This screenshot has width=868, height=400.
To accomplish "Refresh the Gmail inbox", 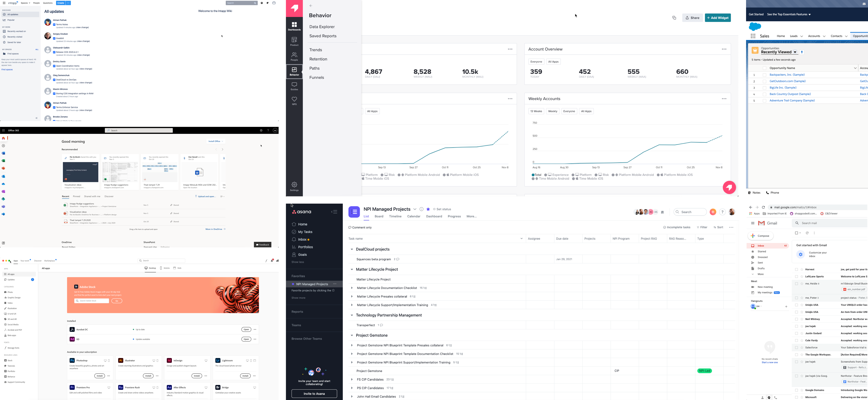I will (x=807, y=233).
